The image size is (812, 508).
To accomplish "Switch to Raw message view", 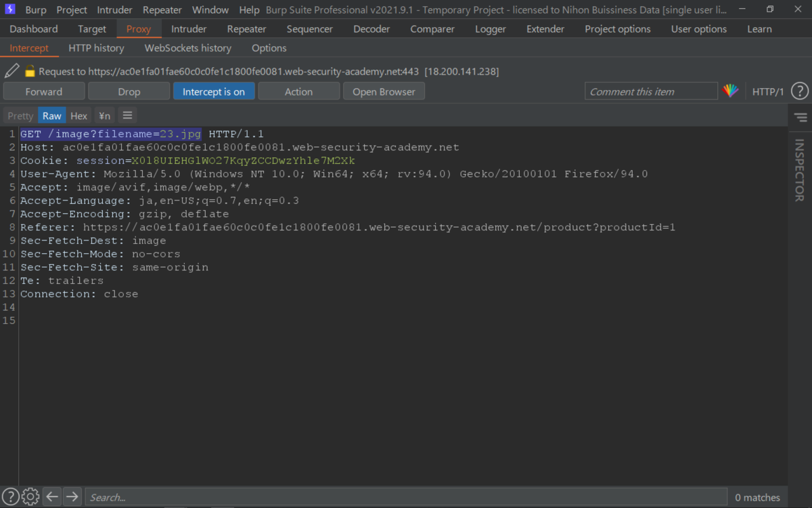I will click(x=52, y=116).
